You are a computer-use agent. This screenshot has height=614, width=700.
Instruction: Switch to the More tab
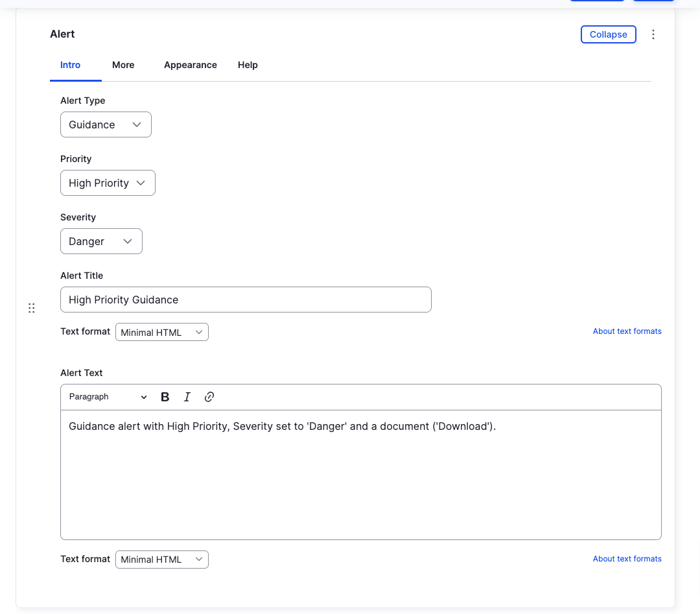click(x=123, y=65)
